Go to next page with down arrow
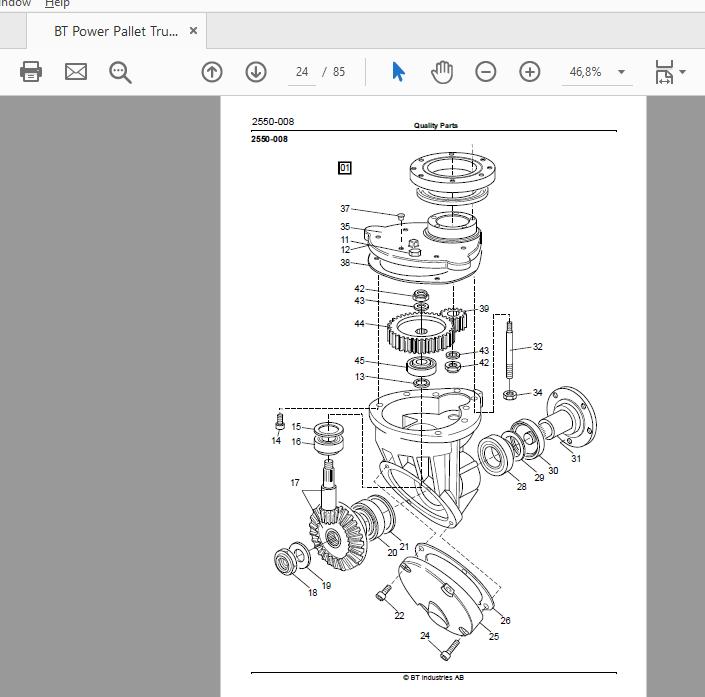The height and width of the screenshot is (697, 705). [256, 72]
